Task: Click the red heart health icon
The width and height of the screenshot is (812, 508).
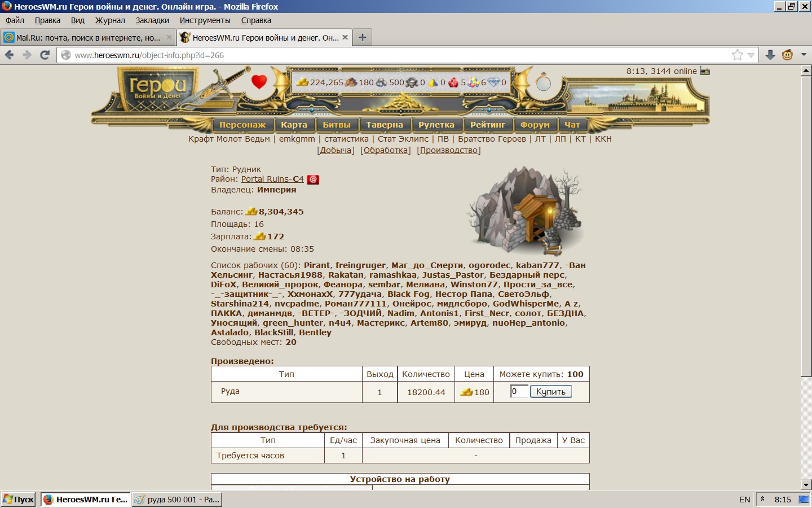Action: tap(259, 82)
